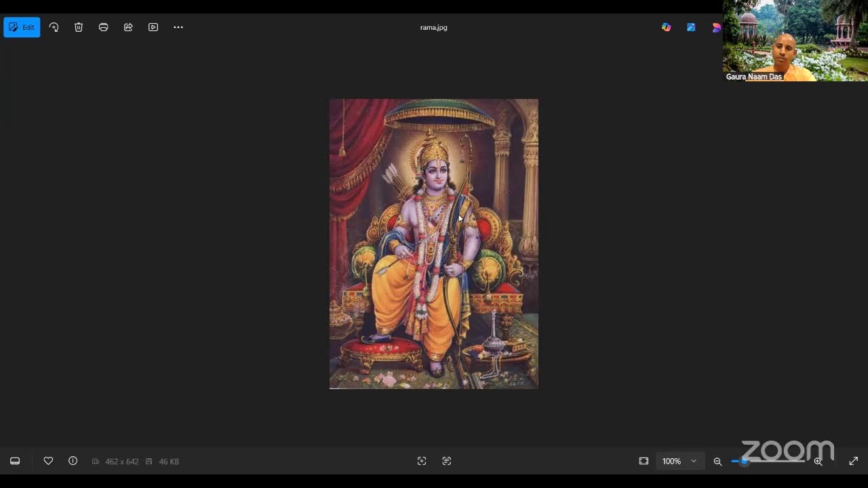Enter full screen with the expand arrows icon

pos(853,461)
